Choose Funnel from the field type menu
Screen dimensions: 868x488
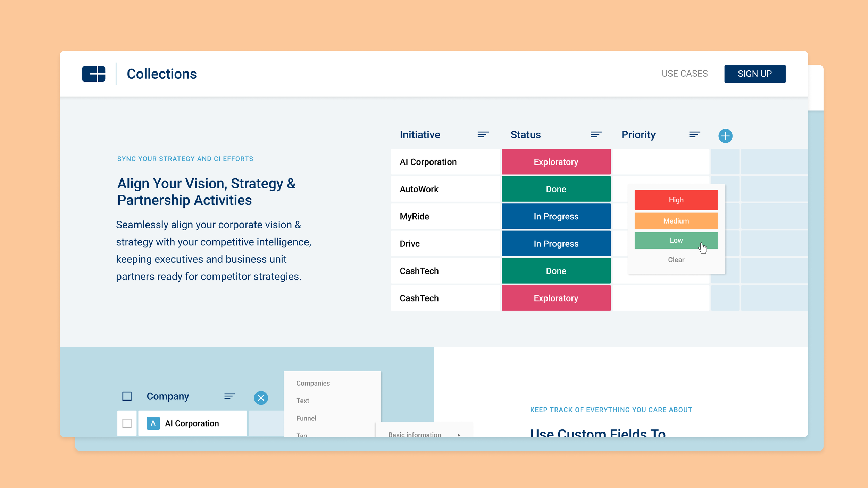click(x=306, y=418)
